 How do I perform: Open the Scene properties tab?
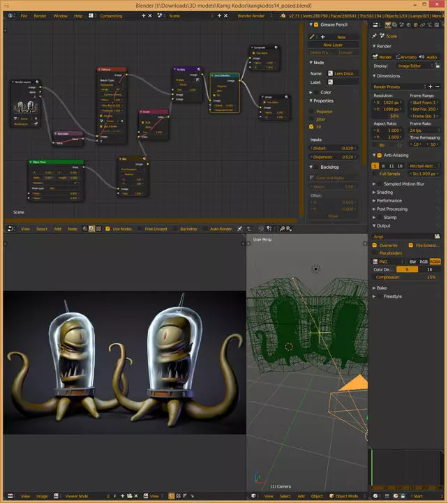[402, 25]
